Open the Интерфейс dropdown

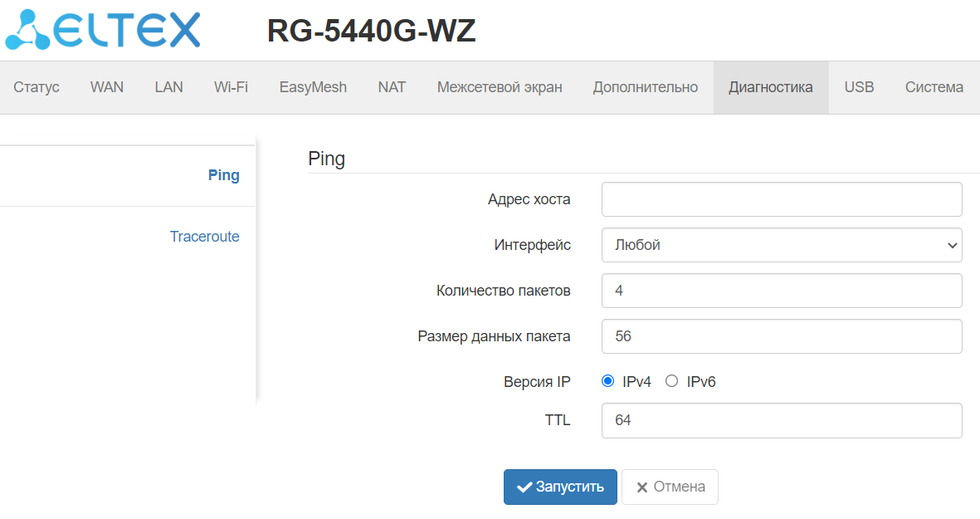coord(781,245)
